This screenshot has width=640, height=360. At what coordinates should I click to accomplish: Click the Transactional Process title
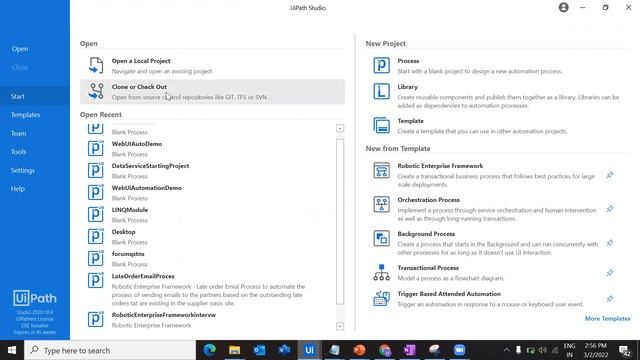coord(428,268)
